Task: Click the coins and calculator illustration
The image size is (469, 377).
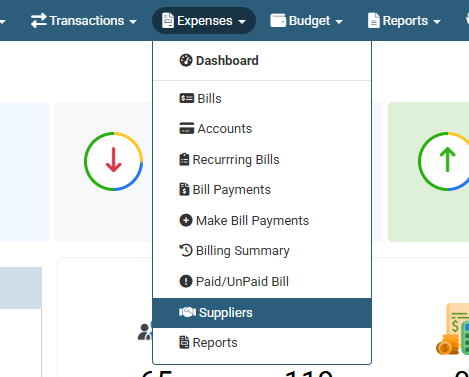Action: [x=453, y=329]
